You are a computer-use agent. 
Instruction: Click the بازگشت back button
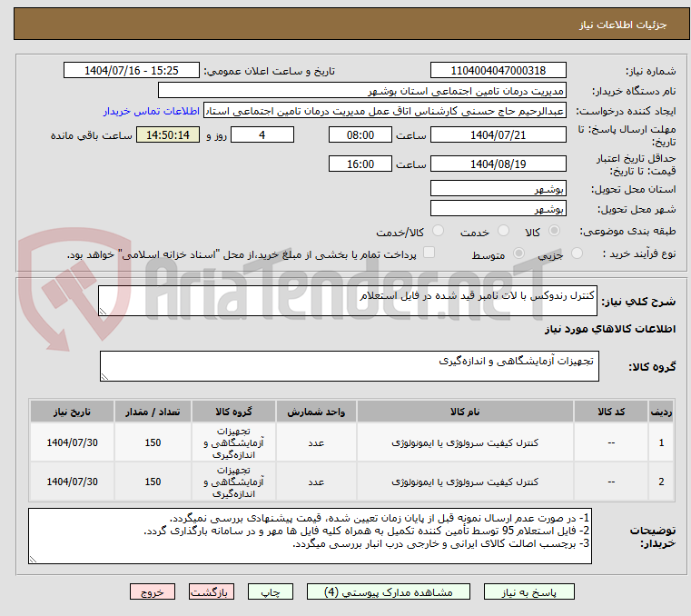tap(211, 592)
